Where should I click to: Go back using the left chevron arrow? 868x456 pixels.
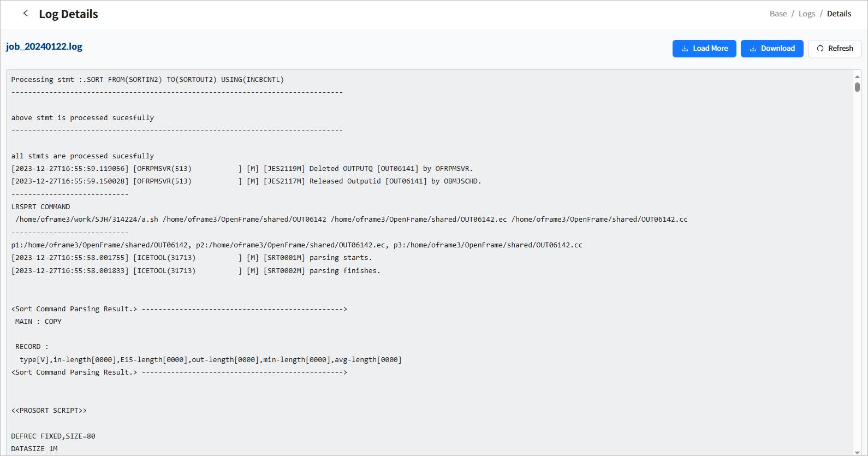[25, 14]
